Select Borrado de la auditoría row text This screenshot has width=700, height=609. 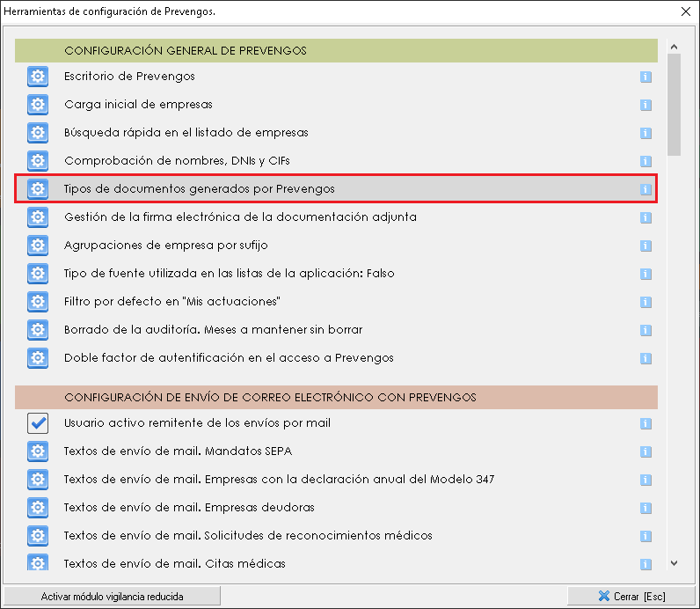coord(214,330)
